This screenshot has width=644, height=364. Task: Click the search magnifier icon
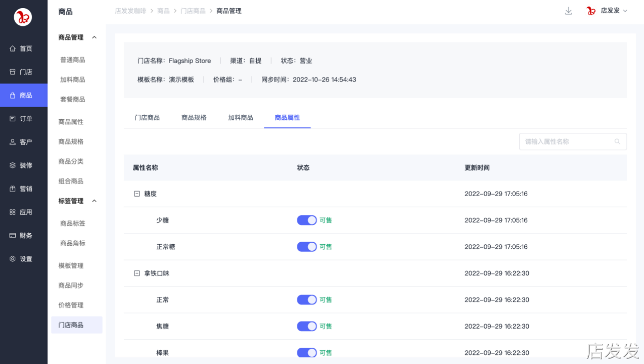point(617,142)
